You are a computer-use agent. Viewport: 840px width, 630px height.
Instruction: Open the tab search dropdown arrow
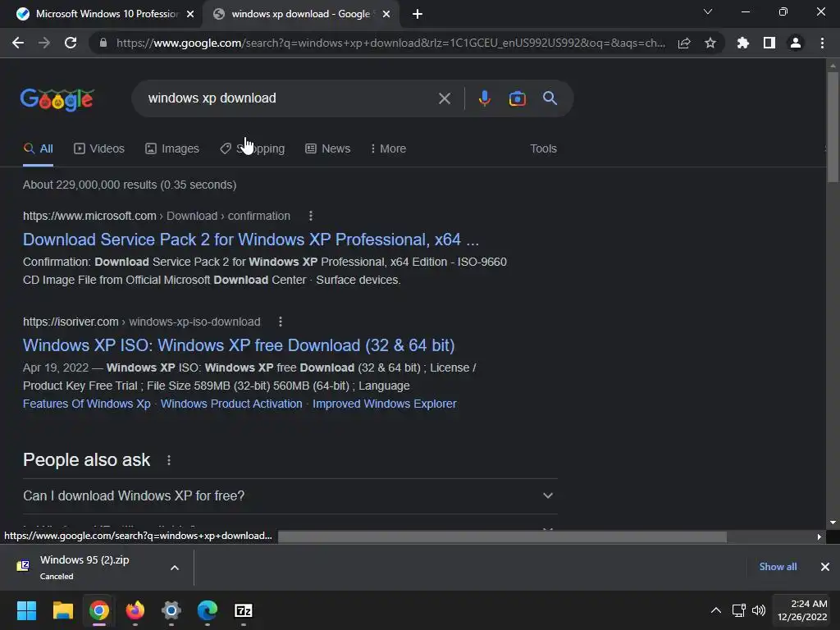click(708, 11)
